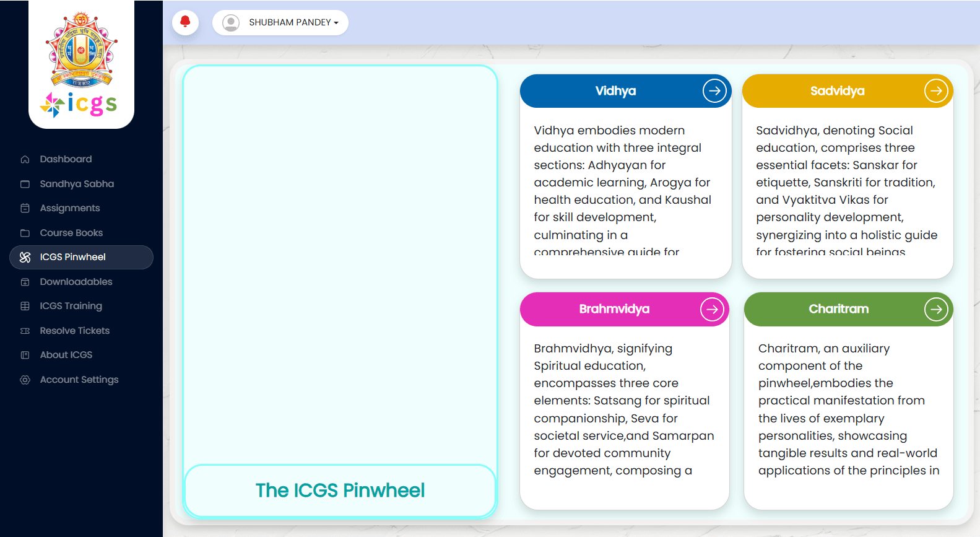The width and height of the screenshot is (980, 537).
Task: Click the user avatar icon in header
Action: tap(231, 23)
